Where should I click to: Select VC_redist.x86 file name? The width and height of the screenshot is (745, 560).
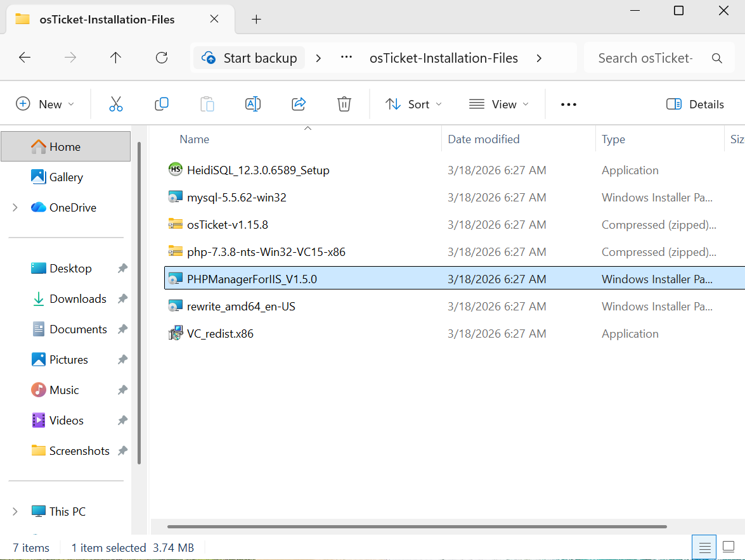220,334
